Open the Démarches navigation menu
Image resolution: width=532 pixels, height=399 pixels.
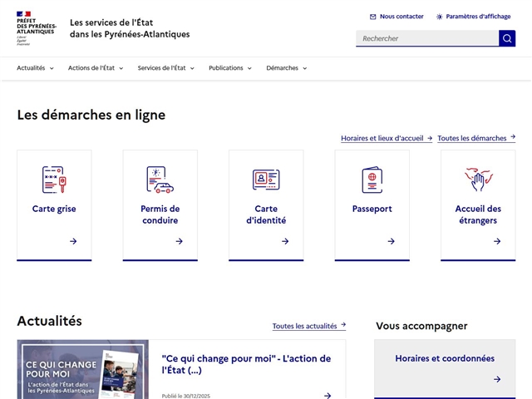point(287,68)
